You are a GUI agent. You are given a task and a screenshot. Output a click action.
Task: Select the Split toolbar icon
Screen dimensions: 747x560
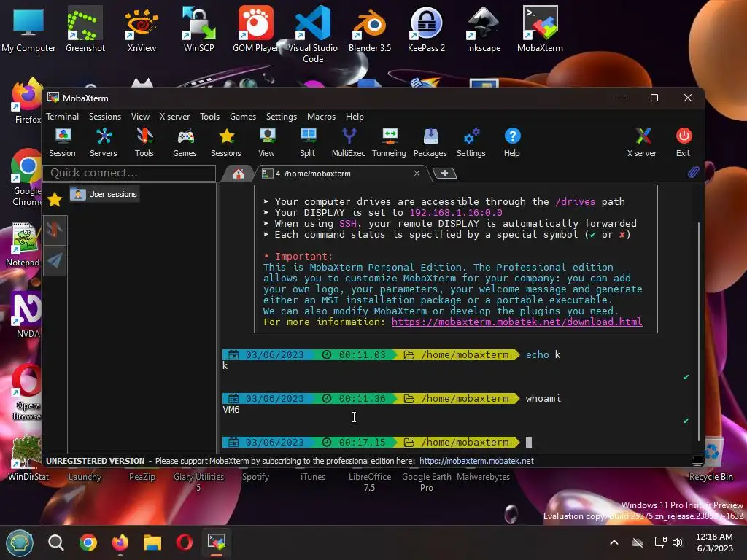[308, 142]
